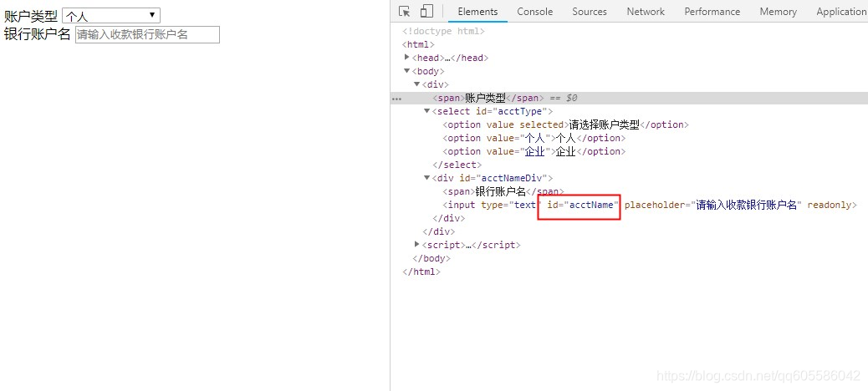Click the 银行账户名 label on the page

point(38,34)
